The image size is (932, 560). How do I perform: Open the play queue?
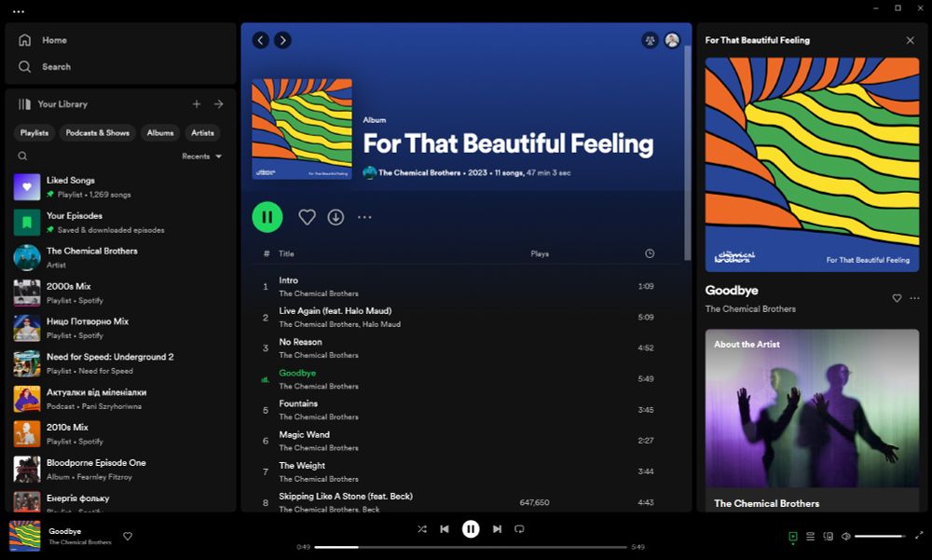[810, 536]
